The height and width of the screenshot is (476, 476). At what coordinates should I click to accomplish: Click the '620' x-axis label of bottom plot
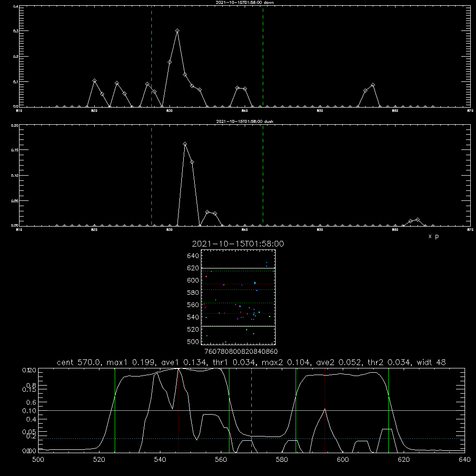tap(404, 460)
